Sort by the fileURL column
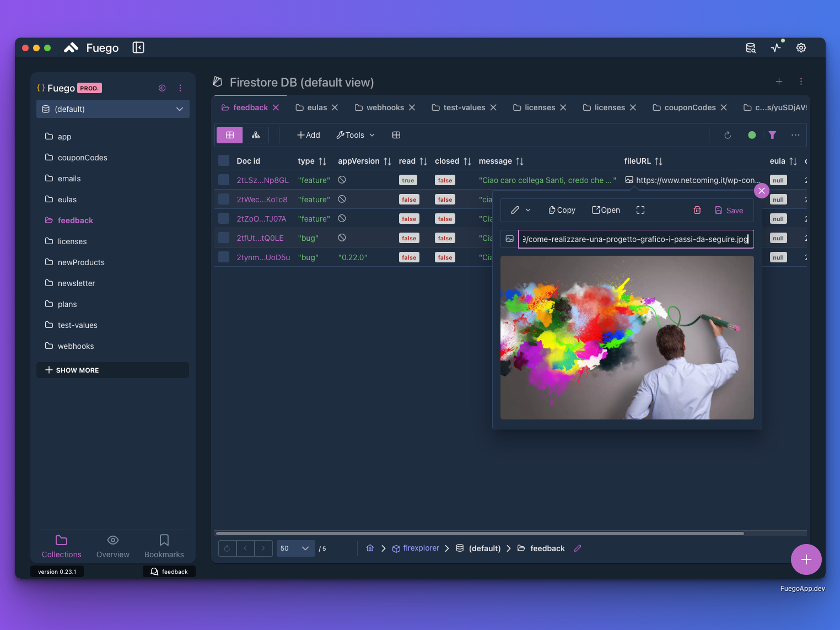Viewport: 840px width, 630px height. (659, 161)
